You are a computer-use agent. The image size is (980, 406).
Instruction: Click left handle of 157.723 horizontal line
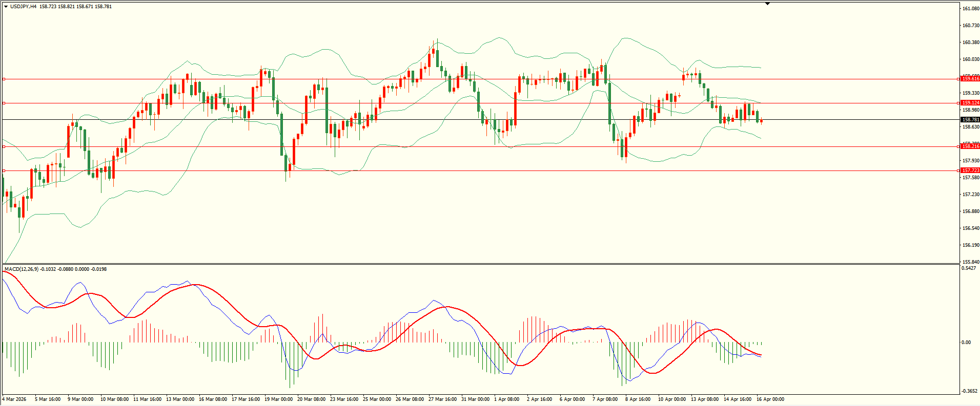tap(4, 170)
